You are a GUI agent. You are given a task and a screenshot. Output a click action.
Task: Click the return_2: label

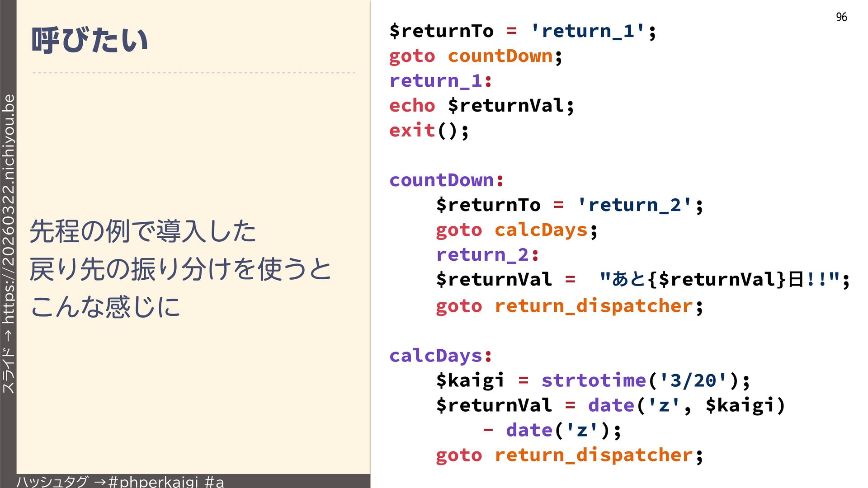pos(487,255)
